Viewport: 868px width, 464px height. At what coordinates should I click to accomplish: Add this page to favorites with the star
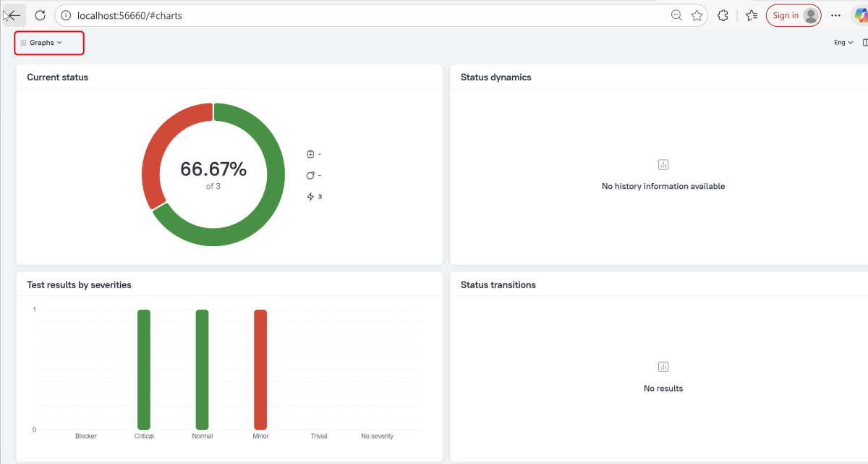[x=697, y=15]
